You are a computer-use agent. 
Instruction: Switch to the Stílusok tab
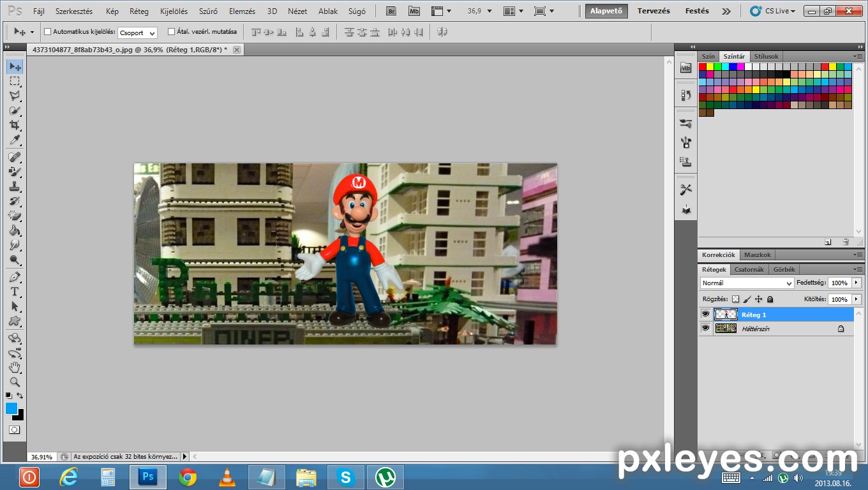point(767,56)
